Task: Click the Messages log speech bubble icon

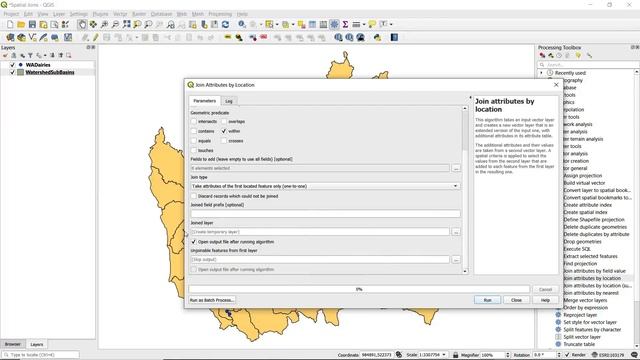Action: click(x=634, y=355)
